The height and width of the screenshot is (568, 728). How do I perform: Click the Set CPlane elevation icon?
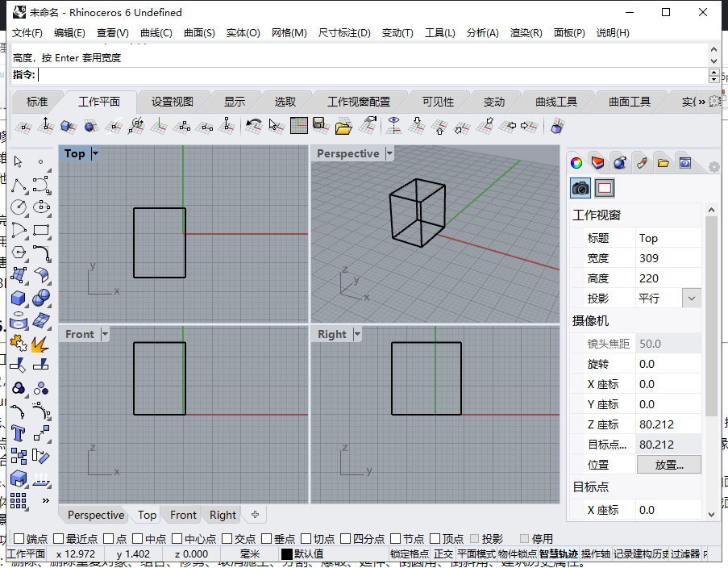[45, 126]
